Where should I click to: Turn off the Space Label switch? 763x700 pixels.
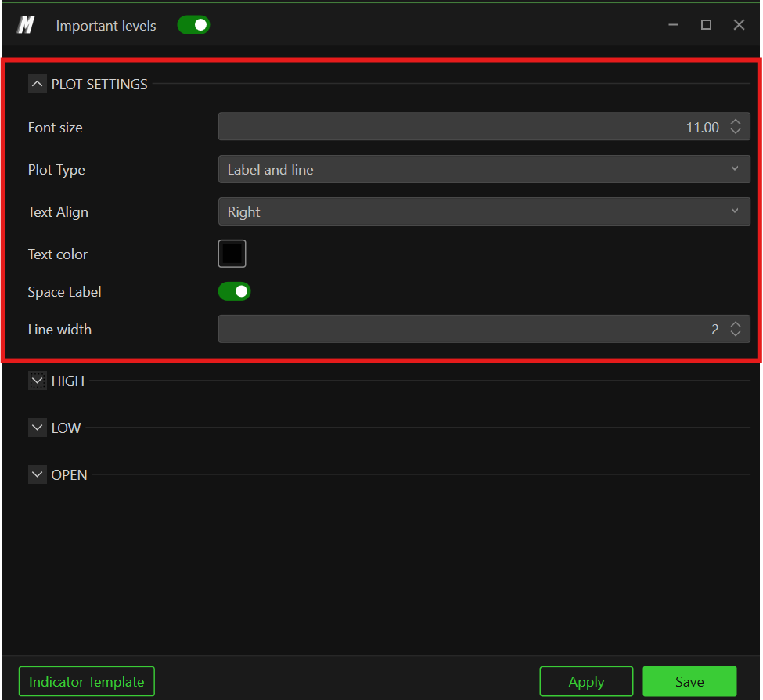[234, 291]
